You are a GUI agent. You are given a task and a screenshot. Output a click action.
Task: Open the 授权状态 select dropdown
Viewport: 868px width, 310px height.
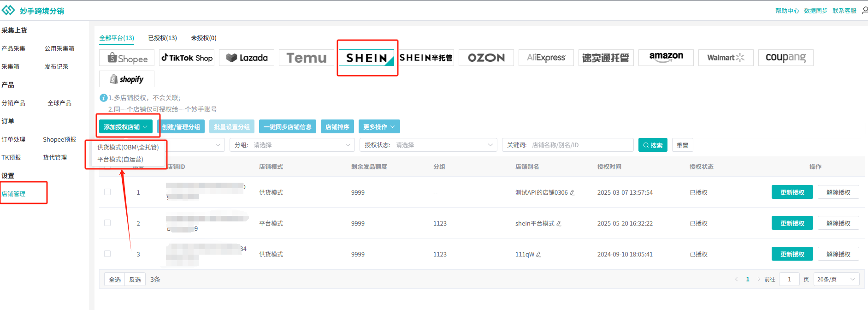[x=429, y=145]
